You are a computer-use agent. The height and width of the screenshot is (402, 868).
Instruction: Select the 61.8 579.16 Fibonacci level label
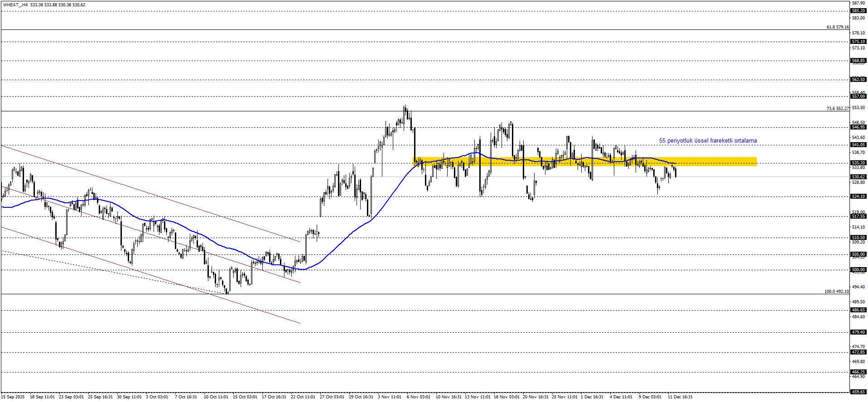tap(837, 27)
